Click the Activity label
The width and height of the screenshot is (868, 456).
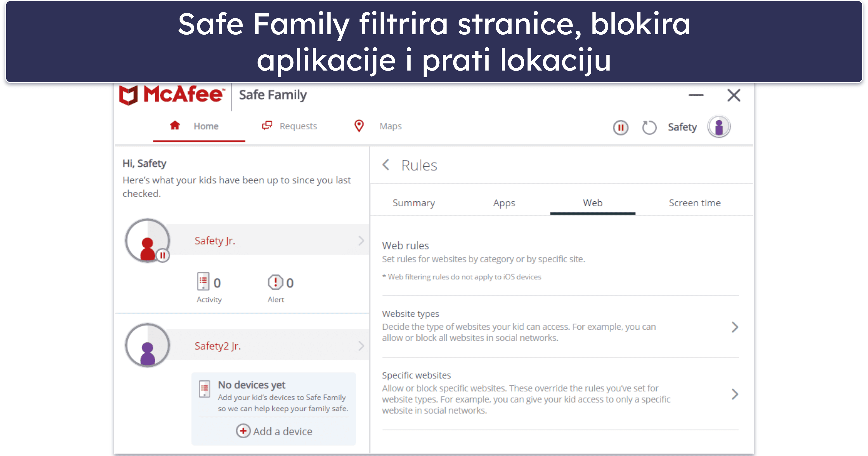[209, 300]
